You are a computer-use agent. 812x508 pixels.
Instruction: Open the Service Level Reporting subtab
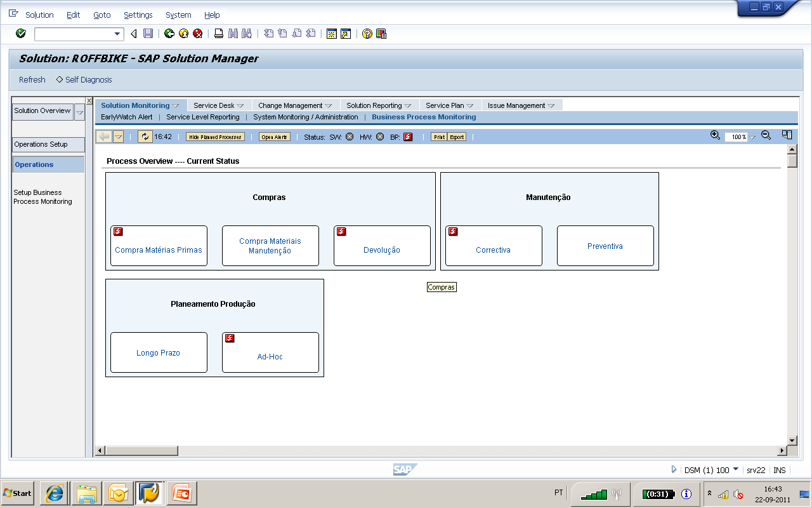pyautogui.click(x=203, y=117)
